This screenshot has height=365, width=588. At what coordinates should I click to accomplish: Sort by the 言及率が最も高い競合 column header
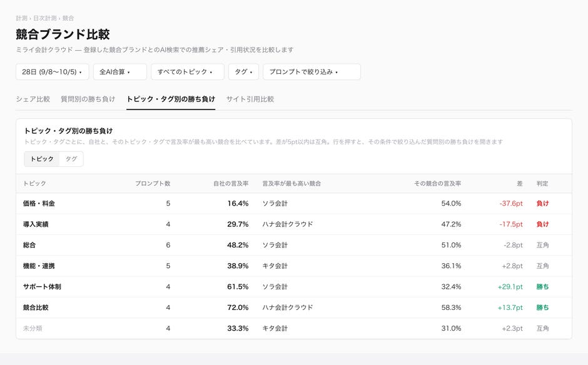click(291, 183)
